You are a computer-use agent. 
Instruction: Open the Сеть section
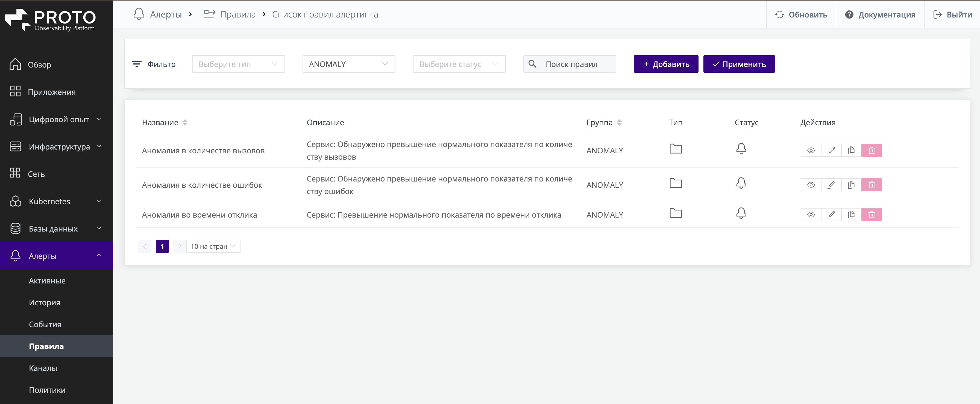56,174
